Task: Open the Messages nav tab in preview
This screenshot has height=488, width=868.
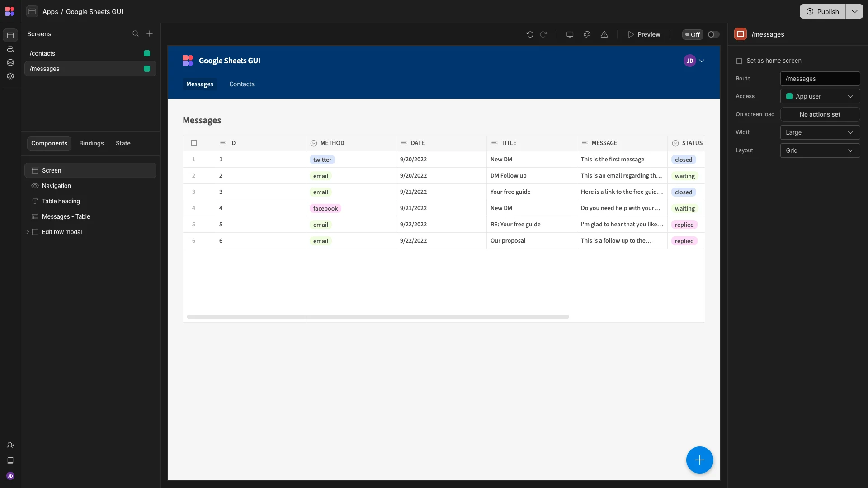Action: point(200,84)
